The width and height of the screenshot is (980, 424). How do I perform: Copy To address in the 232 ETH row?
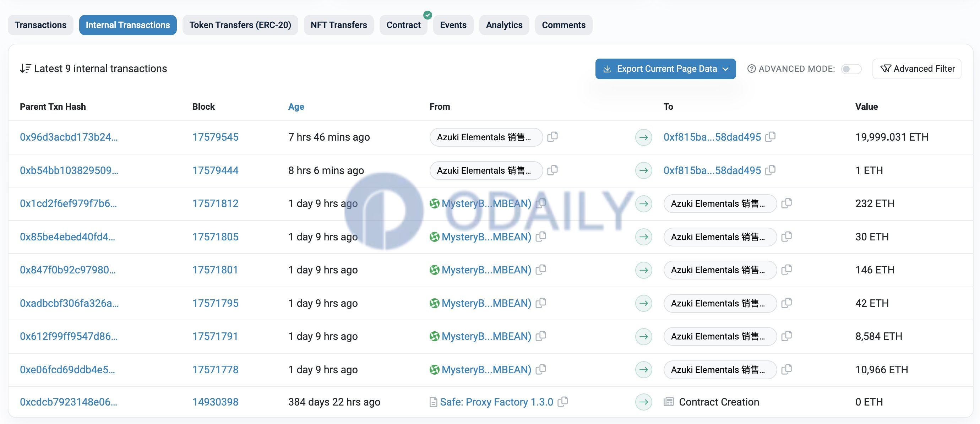(786, 203)
